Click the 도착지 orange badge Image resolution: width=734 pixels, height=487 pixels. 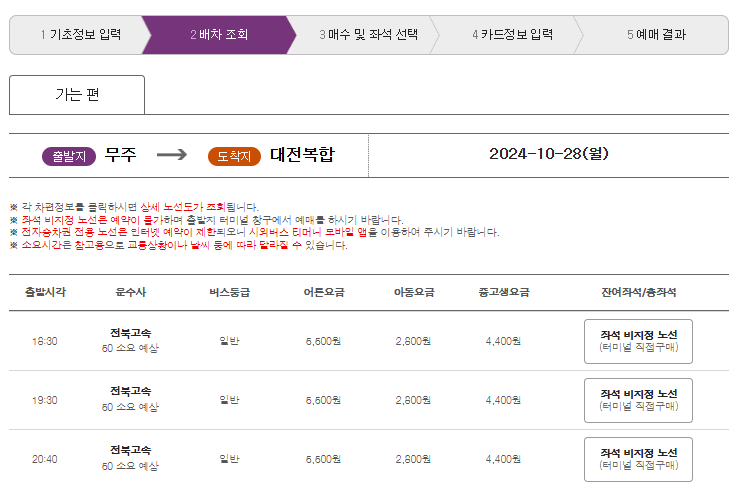pyautogui.click(x=234, y=156)
